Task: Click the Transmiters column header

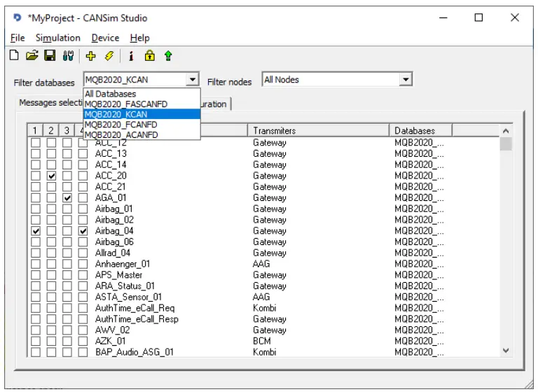Action: [319, 130]
